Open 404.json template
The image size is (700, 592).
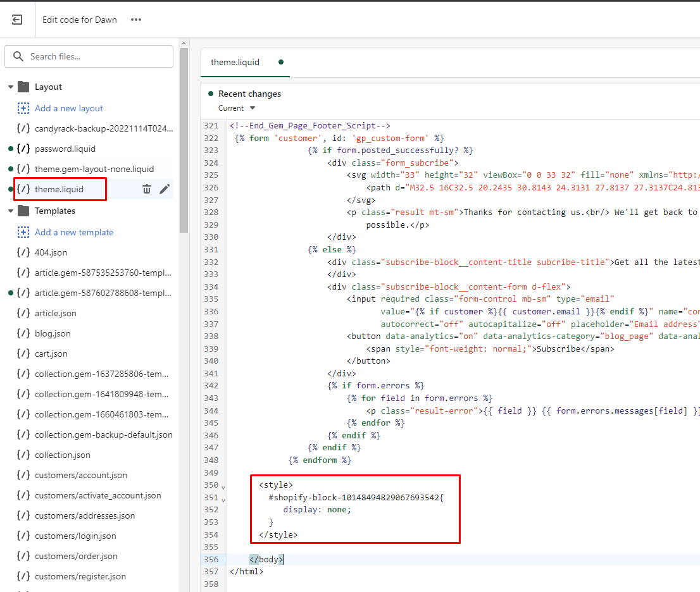pyautogui.click(x=51, y=252)
